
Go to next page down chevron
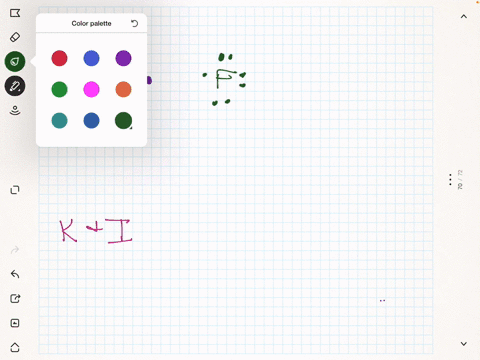[x=464, y=344]
